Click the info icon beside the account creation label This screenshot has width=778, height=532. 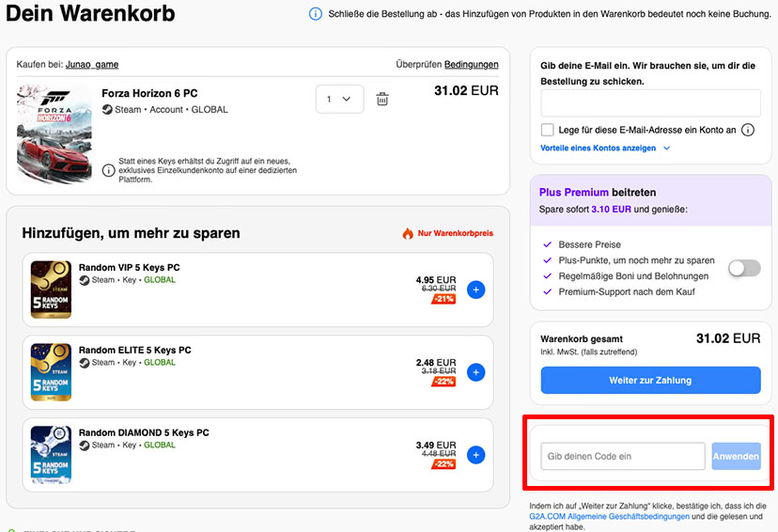(748, 130)
